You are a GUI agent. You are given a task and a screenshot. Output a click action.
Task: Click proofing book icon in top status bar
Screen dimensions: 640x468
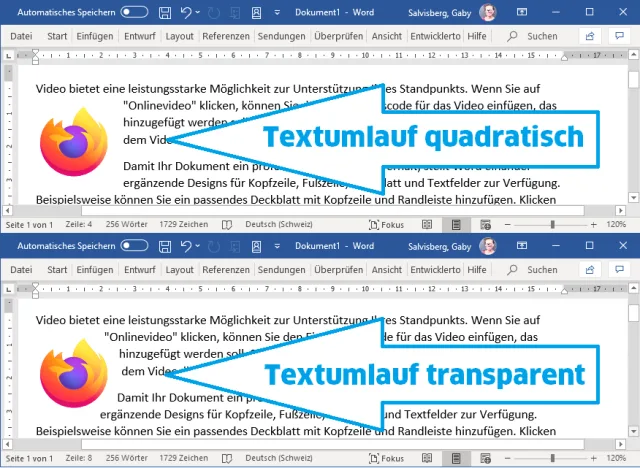click(x=227, y=225)
